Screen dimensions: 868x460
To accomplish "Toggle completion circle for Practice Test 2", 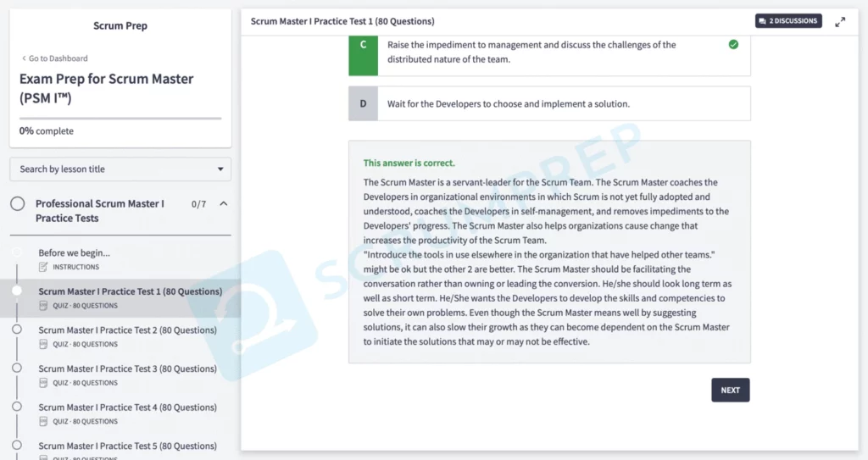I will 17,330.
